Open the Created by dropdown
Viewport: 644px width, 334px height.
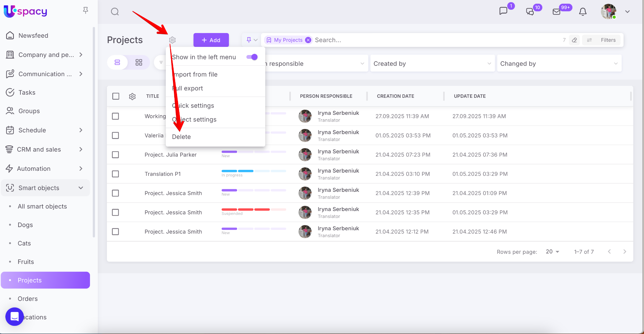[432, 64]
